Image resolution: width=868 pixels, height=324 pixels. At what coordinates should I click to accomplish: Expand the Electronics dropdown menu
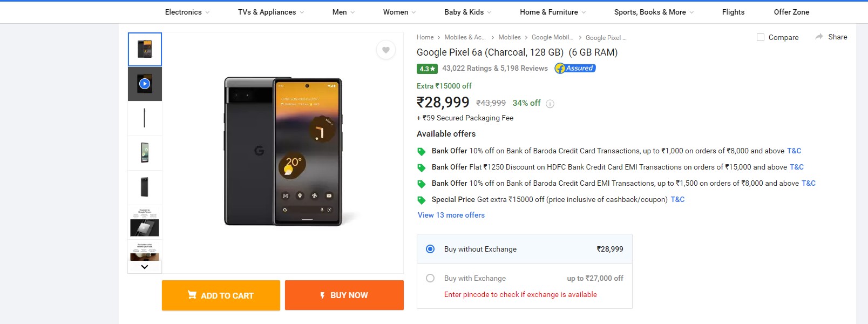pyautogui.click(x=187, y=12)
